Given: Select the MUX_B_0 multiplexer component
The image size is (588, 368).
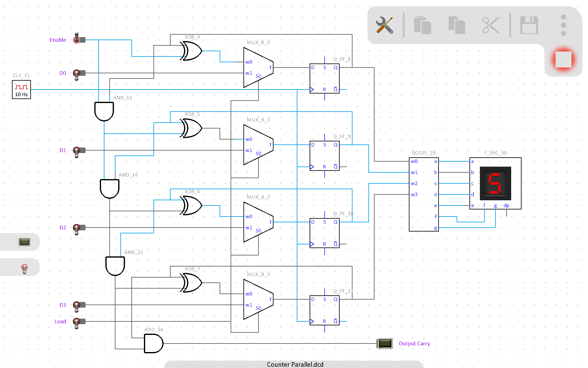Looking at the screenshot, I should point(258,67).
